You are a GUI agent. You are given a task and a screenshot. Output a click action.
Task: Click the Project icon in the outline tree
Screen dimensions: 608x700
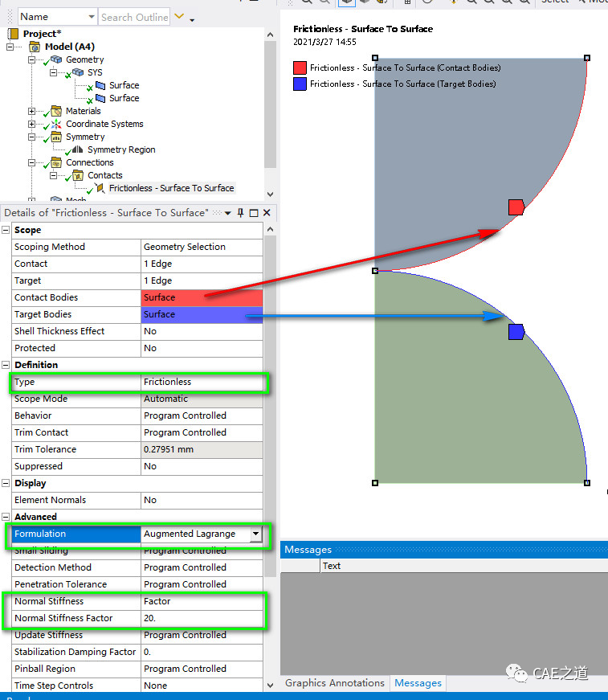coord(14,34)
